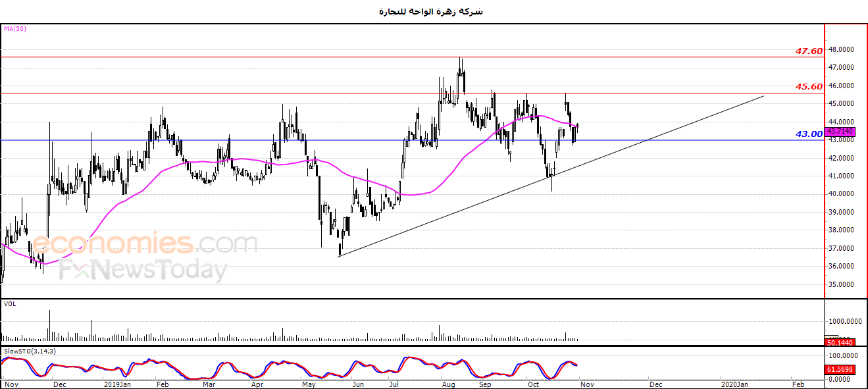This screenshot has height=389, width=868.
Task: Select the MA(50) indicator label
Action: [15, 29]
